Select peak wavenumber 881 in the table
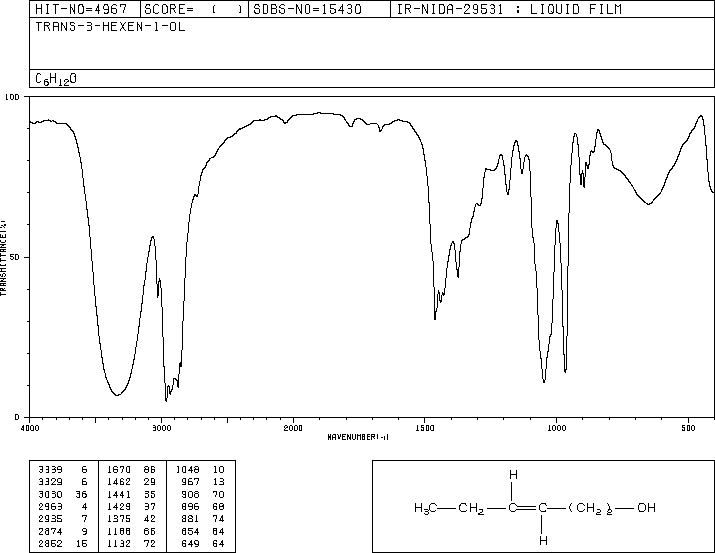Viewport: 715px width, 553px height. pos(191,519)
